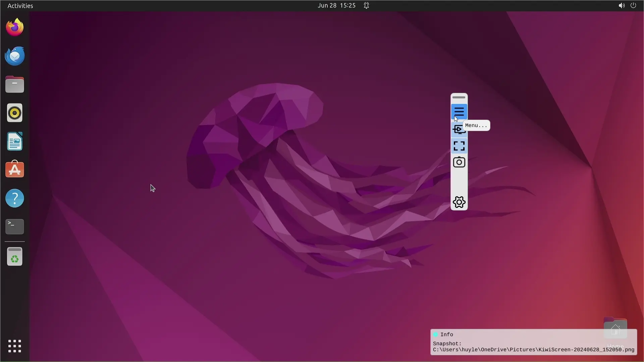The width and height of the screenshot is (644, 362).
Task: Click the snapshot file path in Info notification
Action: 533,350
